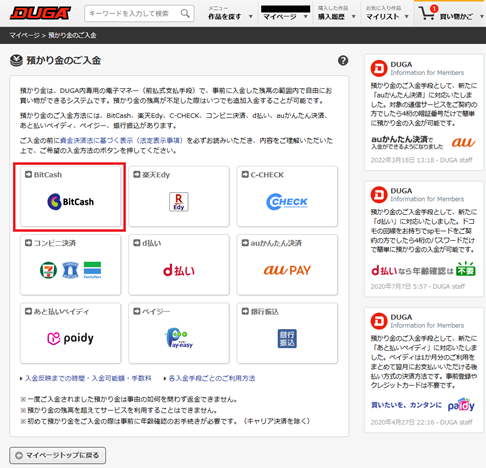
Task: Open the shopping cart icon
Action: [x=427, y=13]
